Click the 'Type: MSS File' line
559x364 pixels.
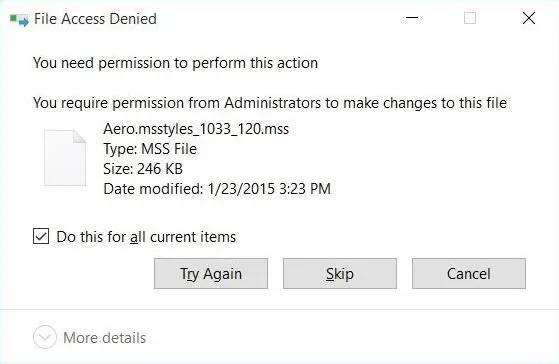(150, 149)
